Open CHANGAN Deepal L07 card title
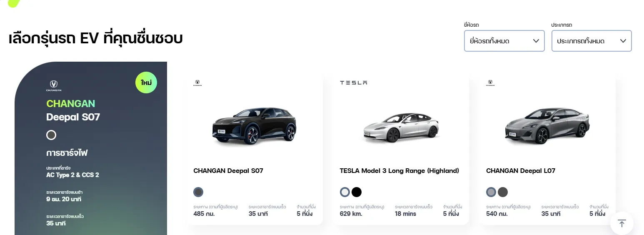Viewport: 644px width, 235px height. pos(521,171)
